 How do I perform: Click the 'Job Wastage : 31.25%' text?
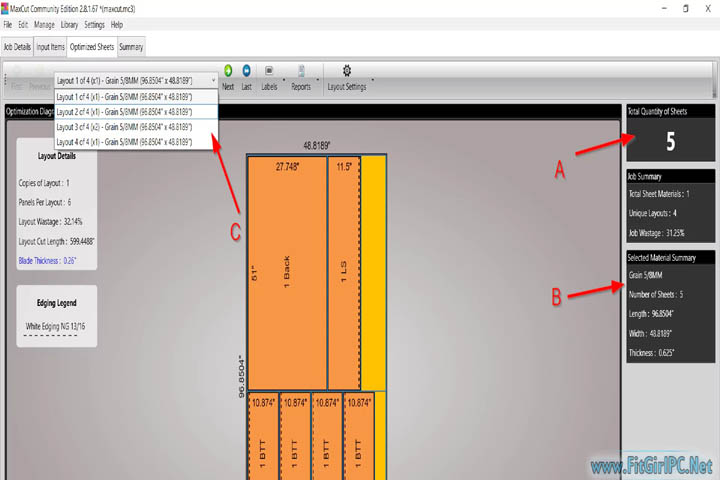pyautogui.click(x=657, y=233)
